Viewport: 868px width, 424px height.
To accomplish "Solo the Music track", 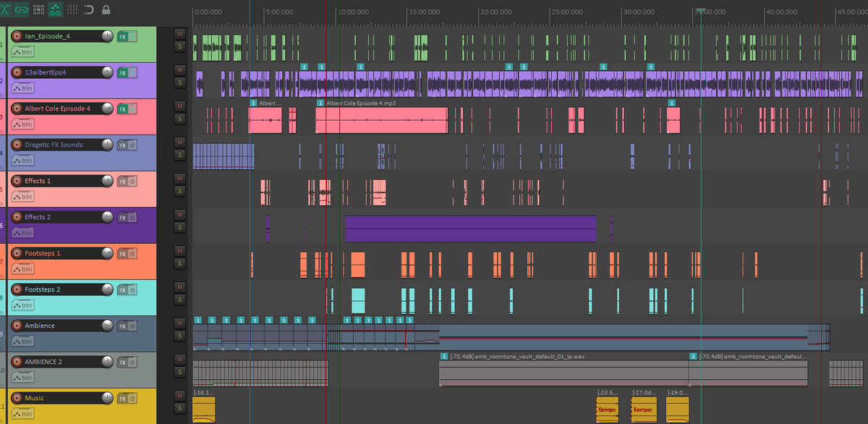I will tap(179, 407).
